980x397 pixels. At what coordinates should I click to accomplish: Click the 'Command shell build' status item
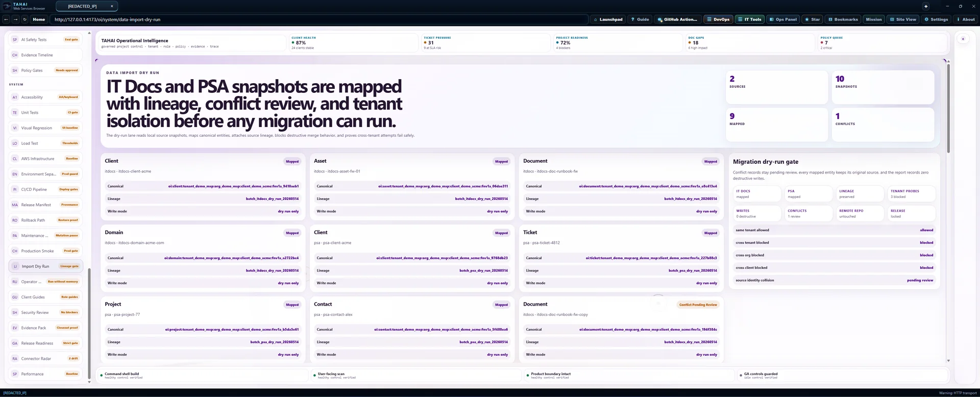coord(203,376)
